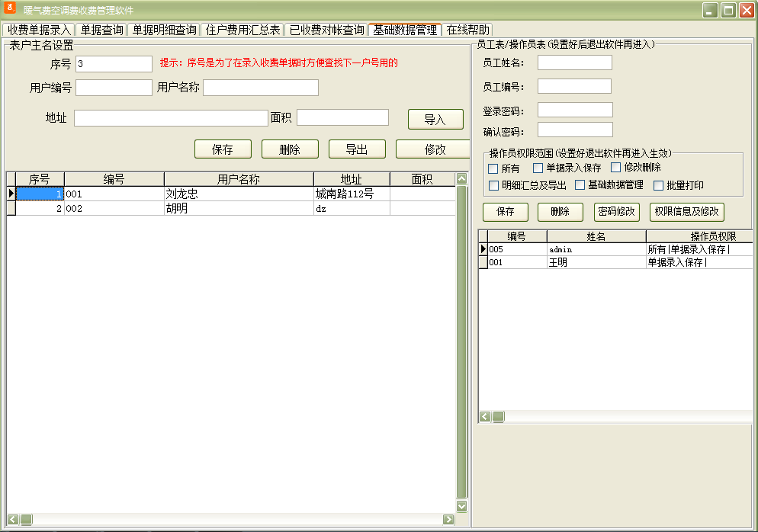Tick the 修改删除 checkbox
The image size is (758, 532).
(x=616, y=167)
